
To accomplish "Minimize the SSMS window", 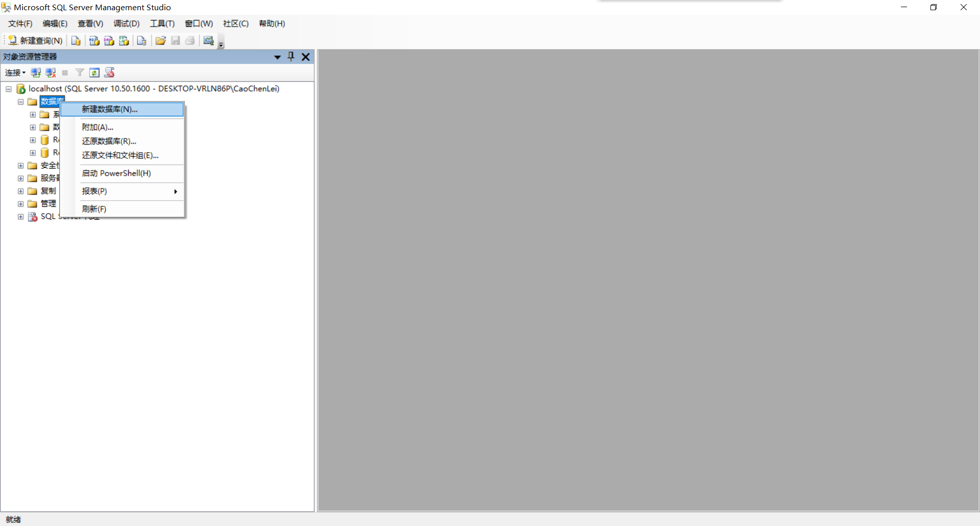I will [904, 7].
